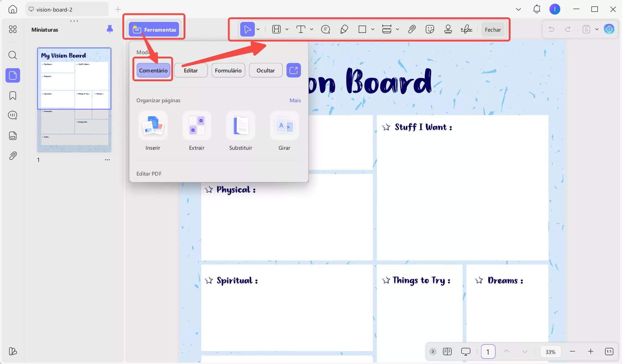Open the bookmarks panel in sidebar
622x364 pixels.
click(x=13, y=96)
